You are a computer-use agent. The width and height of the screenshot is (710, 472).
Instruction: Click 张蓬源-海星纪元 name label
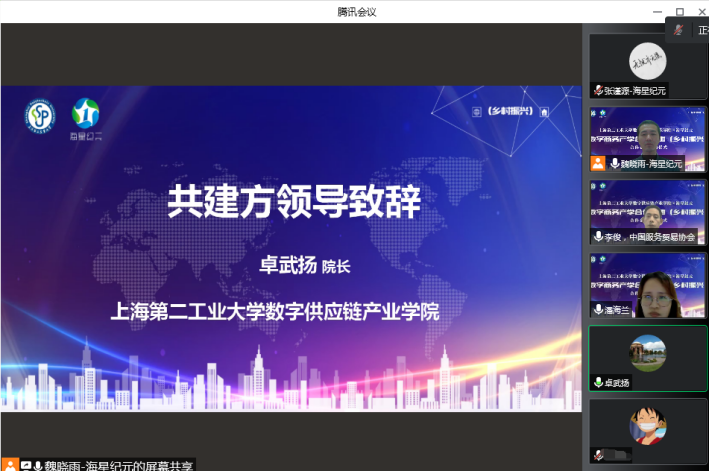pyautogui.click(x=635, y=91)
